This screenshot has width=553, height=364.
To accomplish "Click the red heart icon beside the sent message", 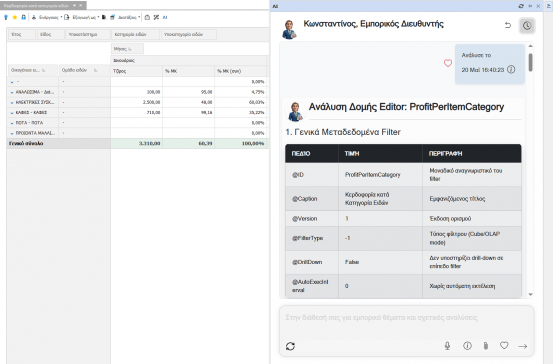I will pos(448,63).
